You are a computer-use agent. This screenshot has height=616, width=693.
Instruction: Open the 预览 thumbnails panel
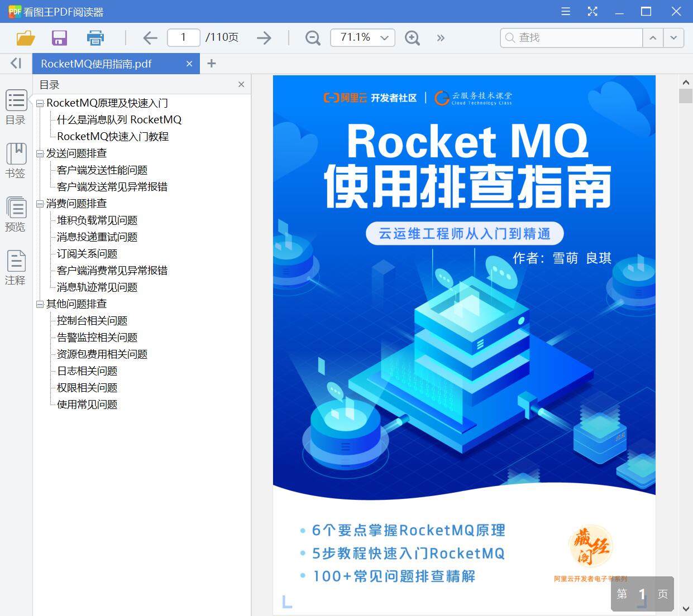coord(16,214)
